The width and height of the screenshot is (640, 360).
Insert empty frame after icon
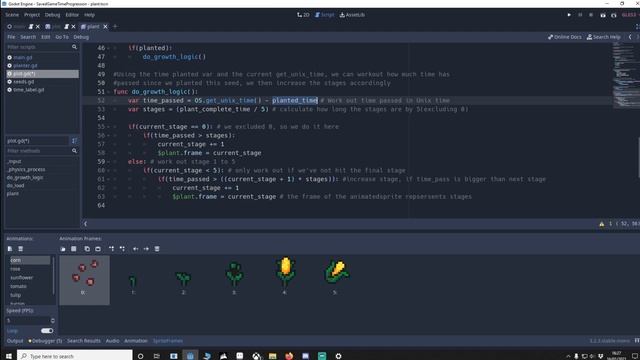122,249
